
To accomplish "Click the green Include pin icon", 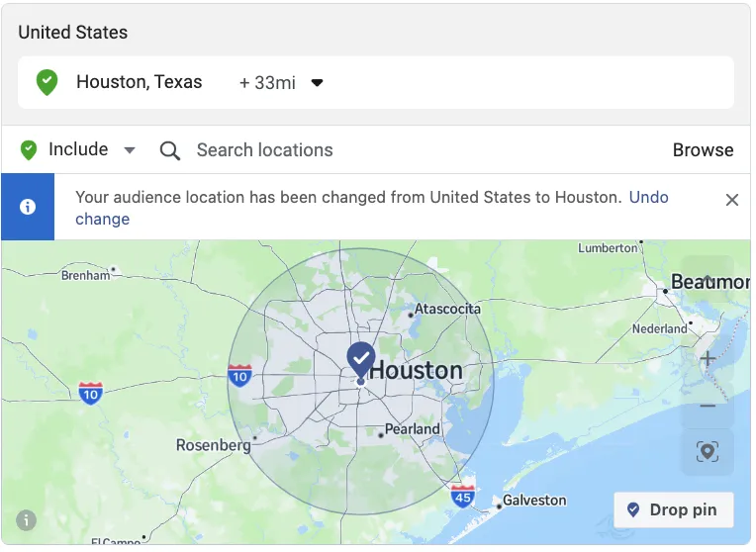I will pos(29,150).
